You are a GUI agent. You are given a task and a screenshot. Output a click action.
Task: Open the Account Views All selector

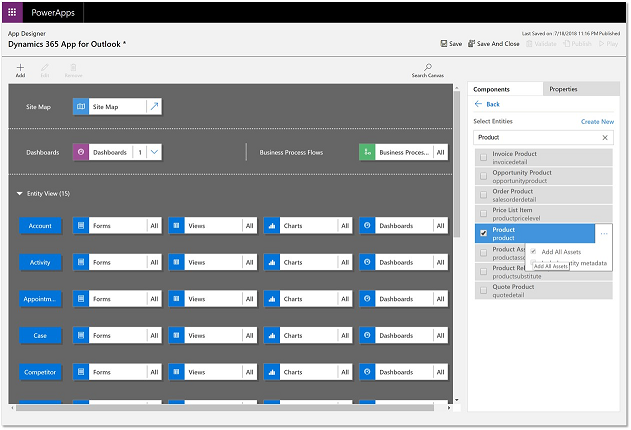(x=250, y=226)
